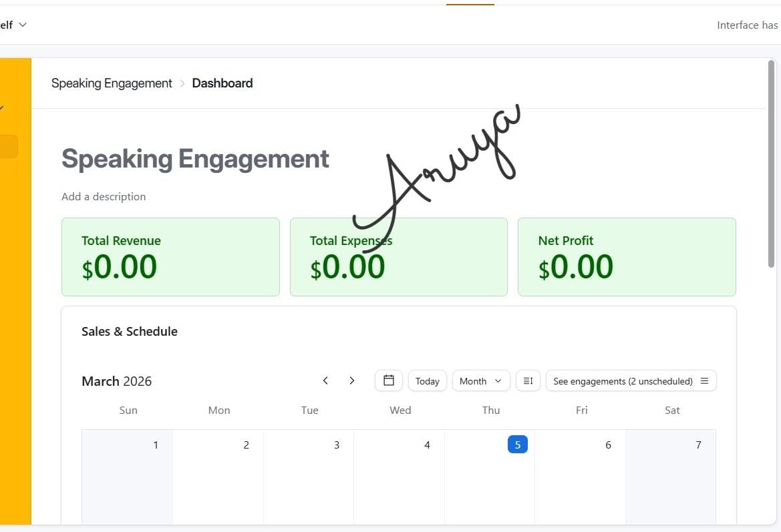Click the Dashboard breadcrumb
Image resolution: width=781 pixels, height=532 pixels.
(x=222, y=83)
